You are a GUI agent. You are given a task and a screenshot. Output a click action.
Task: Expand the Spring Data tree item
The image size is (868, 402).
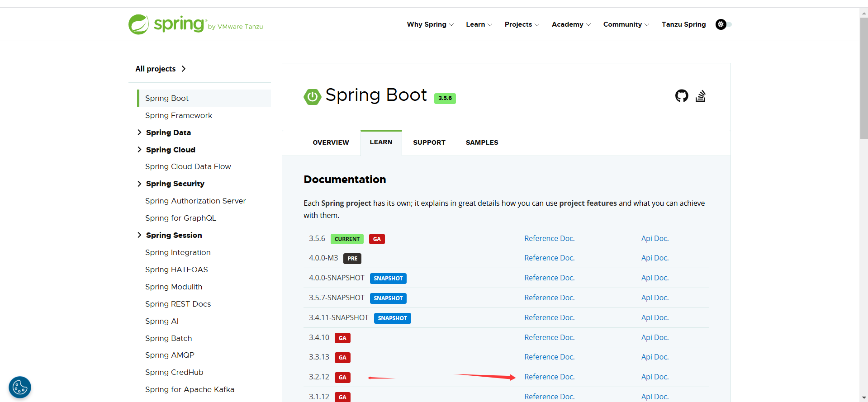click(139, 132)
